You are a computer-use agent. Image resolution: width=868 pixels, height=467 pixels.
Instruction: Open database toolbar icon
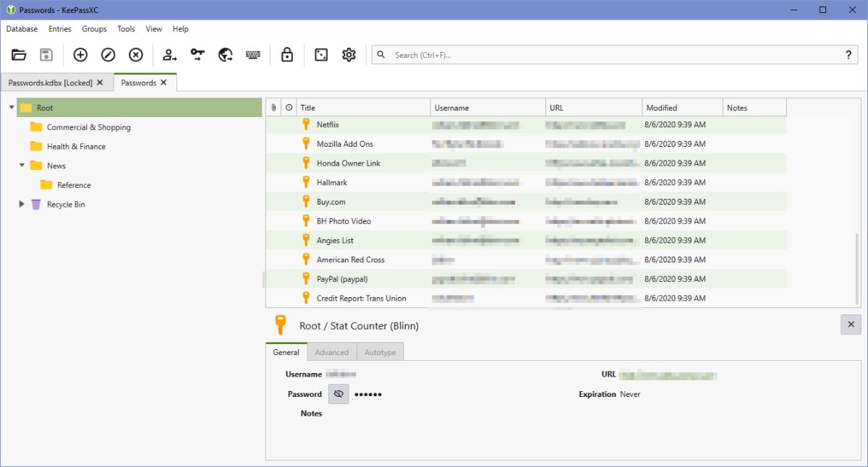[19, 55]
